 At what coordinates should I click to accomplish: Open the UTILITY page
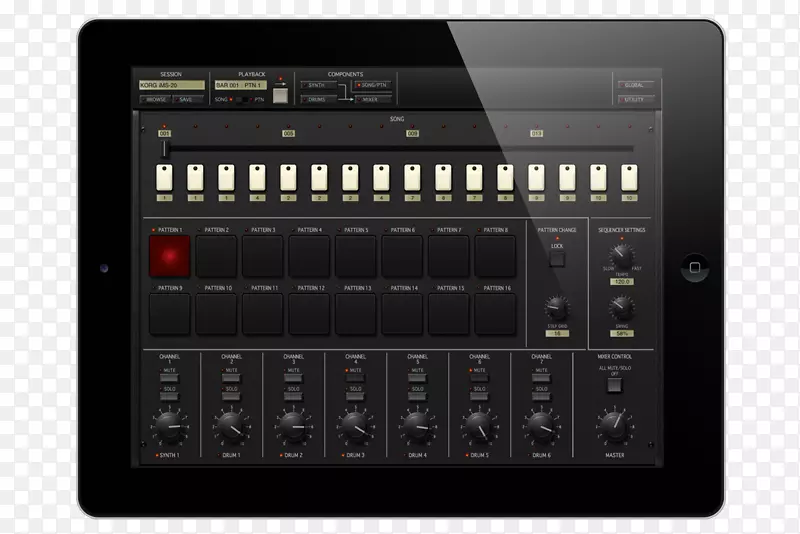pos(636,99)
